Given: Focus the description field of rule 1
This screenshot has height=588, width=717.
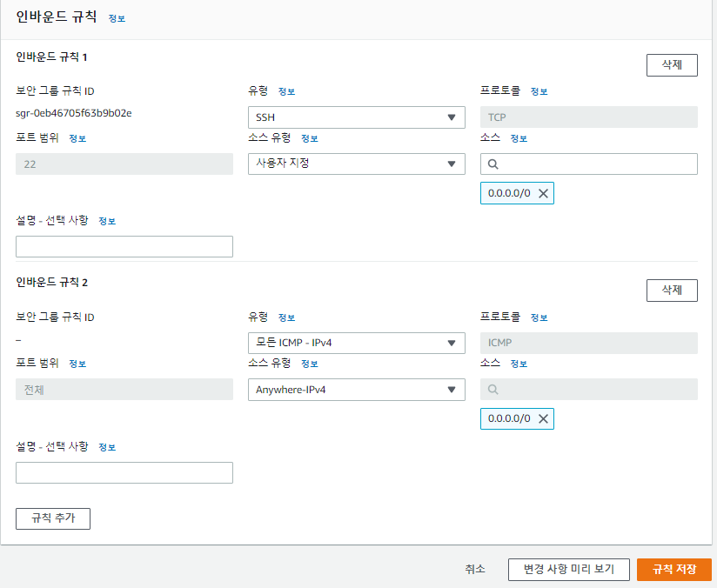Looking at the screenshot, I should click(124, 246).
